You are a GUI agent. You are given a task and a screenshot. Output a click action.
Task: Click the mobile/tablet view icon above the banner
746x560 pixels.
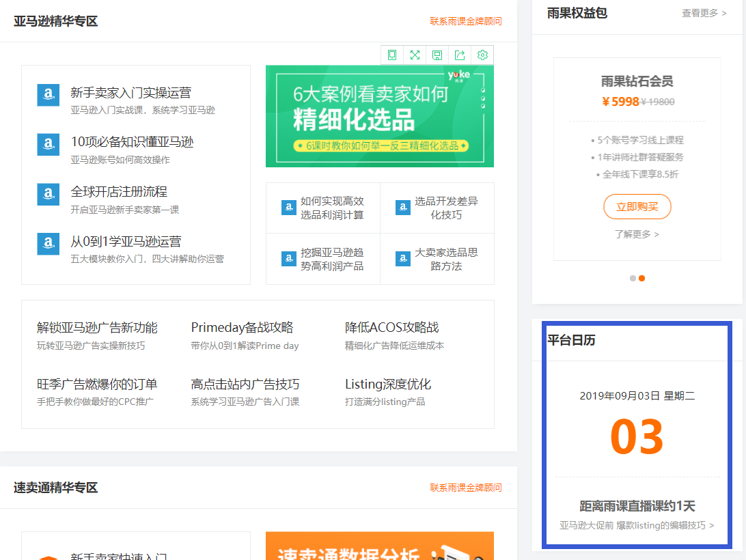392,55
